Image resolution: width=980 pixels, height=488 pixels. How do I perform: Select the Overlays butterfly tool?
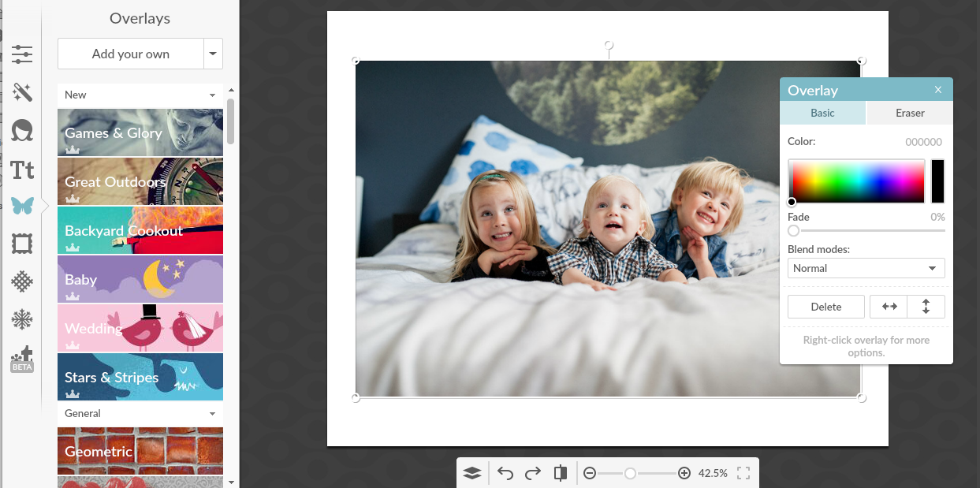pos(22,207)
